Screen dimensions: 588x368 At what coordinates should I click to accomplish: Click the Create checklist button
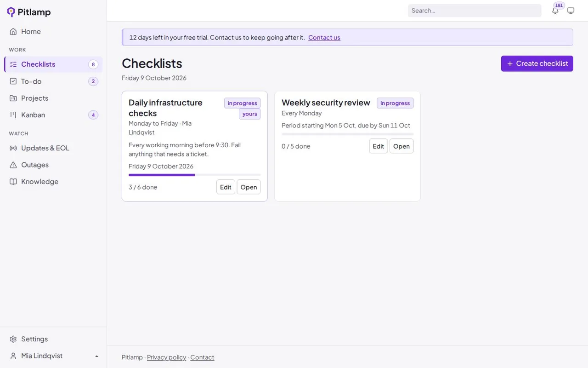point(537,63)
